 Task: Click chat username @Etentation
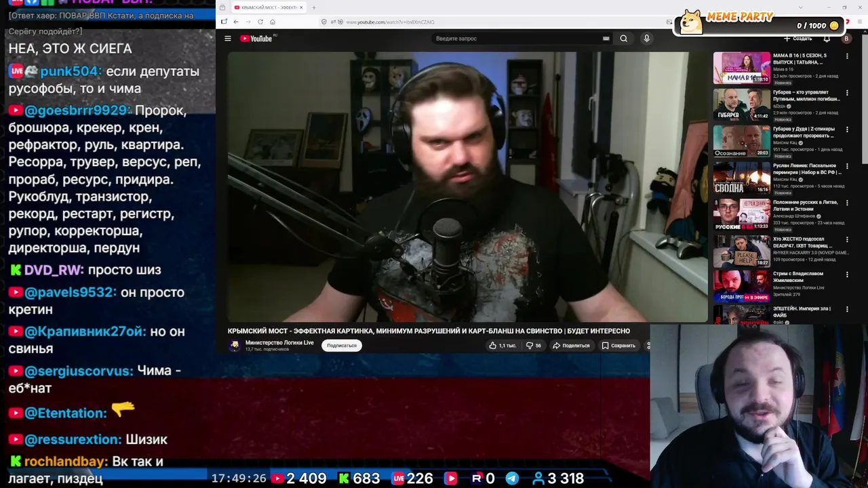pos(66,413)
